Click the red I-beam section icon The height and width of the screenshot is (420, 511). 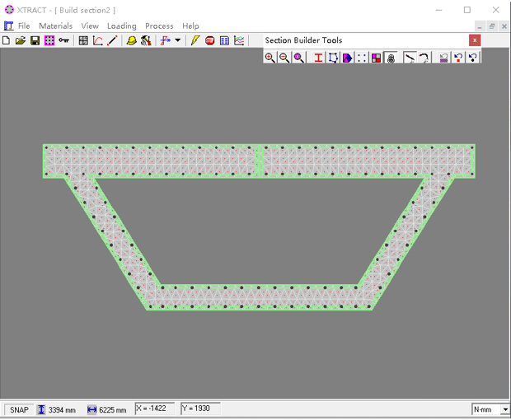pos(318,58)
